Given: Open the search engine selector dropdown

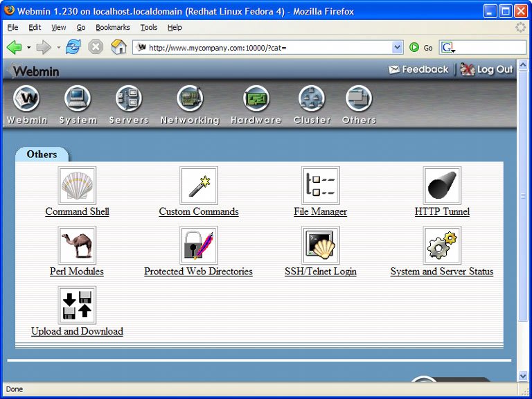Looking at the screenshot, I should (447, 48).
